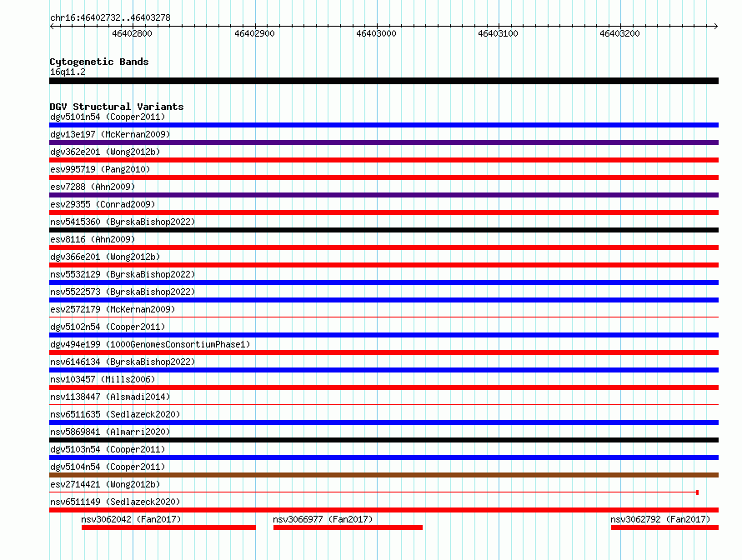Select the nsv103457 (Mills2006) label

click(103, 379)
